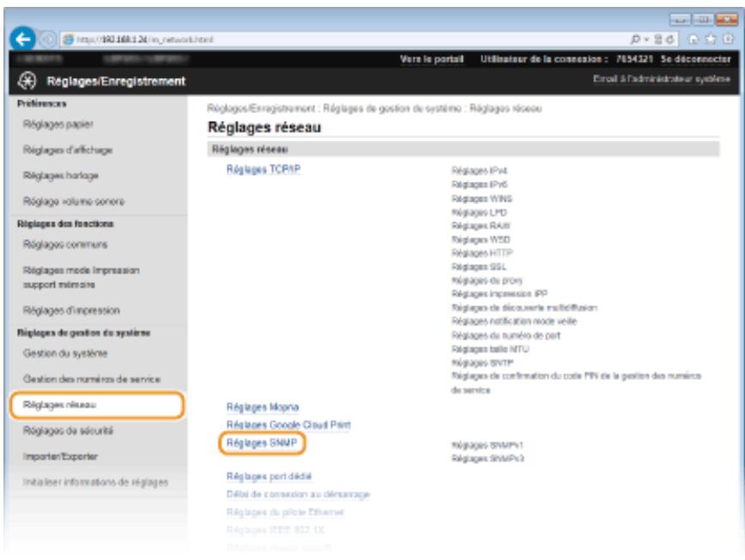Click the Réglages SNMPv1 text
This screenshot has width=745, height=560.
(488, 445)
